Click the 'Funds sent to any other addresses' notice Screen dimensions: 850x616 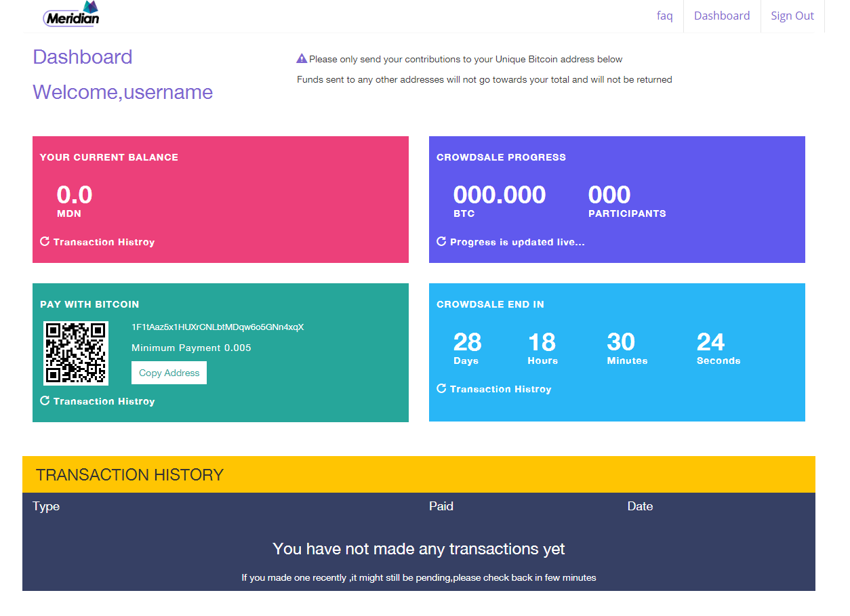[x=485, y=79]
